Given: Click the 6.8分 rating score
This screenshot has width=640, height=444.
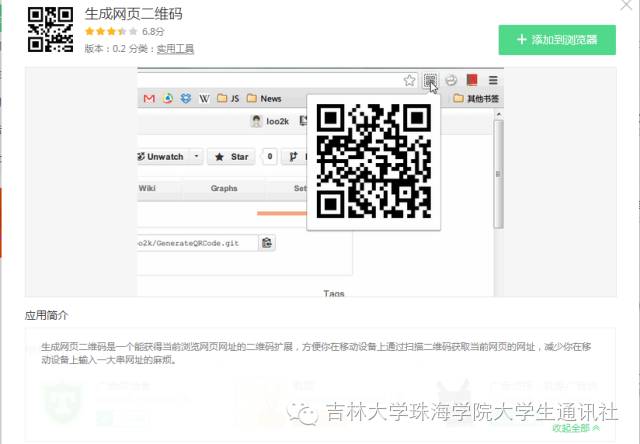Looking at the screenshot, I should tap(153, 31).
